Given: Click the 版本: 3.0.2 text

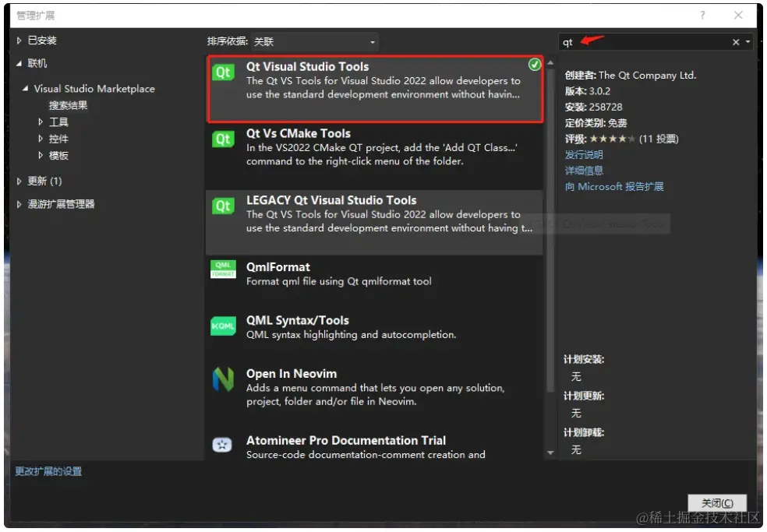Looking at the screenshot, I should coord(588,91).
